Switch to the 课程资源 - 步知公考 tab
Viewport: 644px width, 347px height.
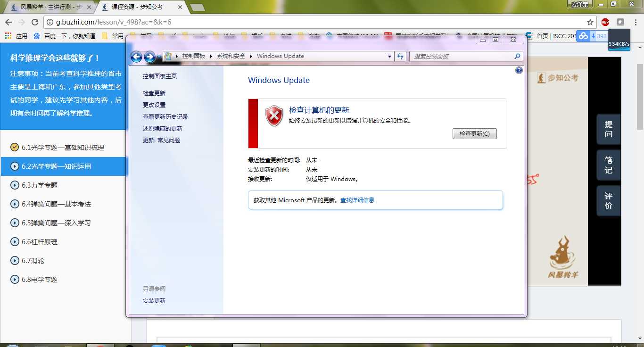click(141, 8)
